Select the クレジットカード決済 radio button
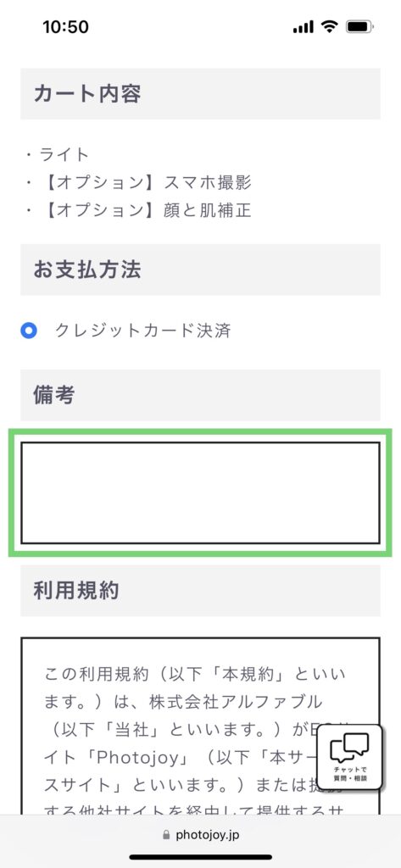This screenshot has height=868, width=401. tap(28, 331)
